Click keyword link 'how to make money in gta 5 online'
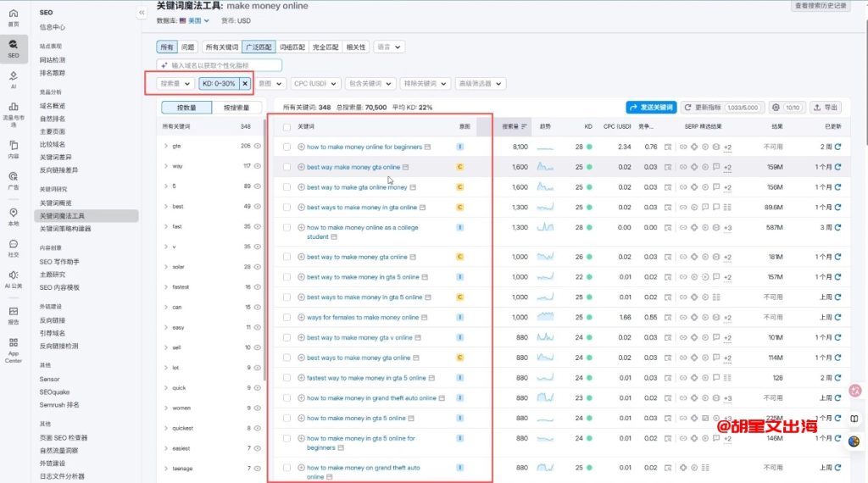Viewport: 868px width, 483px height. (x=356, y=419)
